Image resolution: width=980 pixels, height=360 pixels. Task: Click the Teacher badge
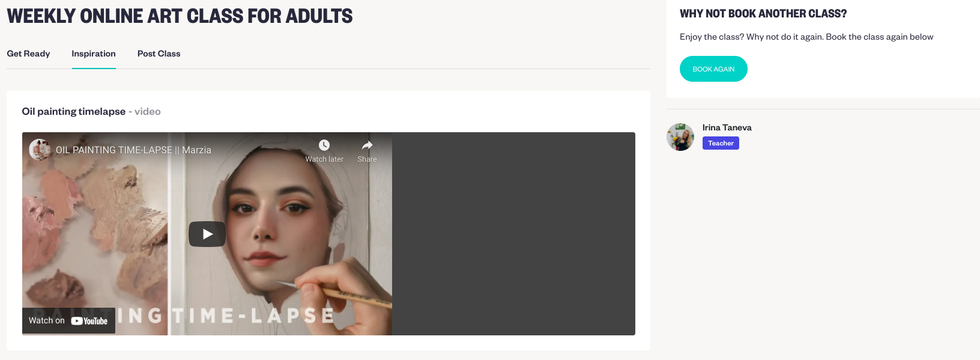[x=721, y=143]
